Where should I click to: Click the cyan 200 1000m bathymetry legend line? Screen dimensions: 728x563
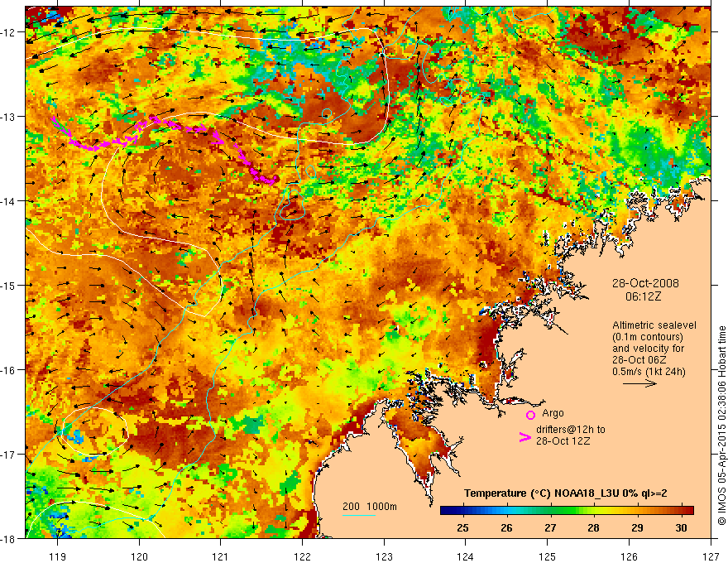click(359, 515)
